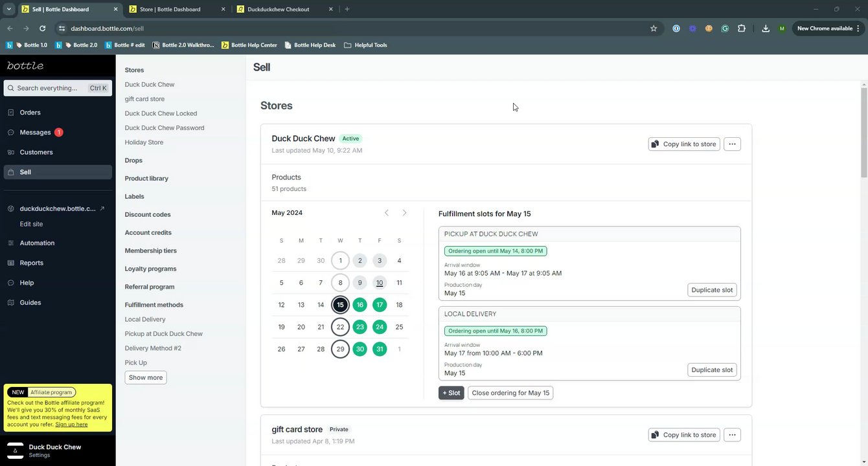
Task: Open Holiday Store in stores list
Action: 144,142
